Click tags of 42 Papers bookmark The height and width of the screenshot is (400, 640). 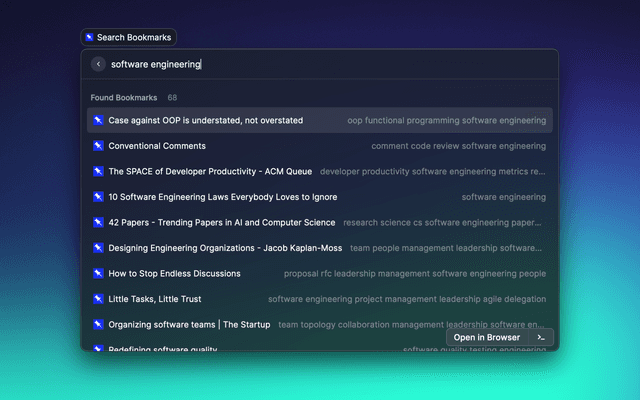click(444, 222)
